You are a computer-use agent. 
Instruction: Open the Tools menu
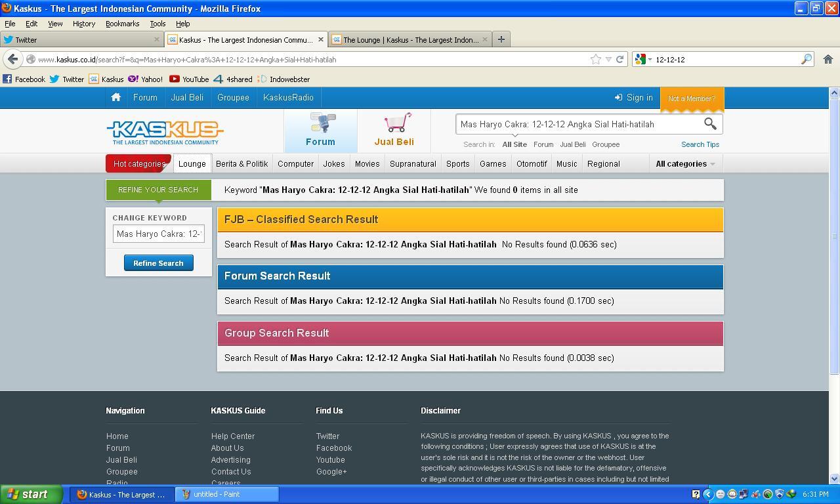[157, 24]
